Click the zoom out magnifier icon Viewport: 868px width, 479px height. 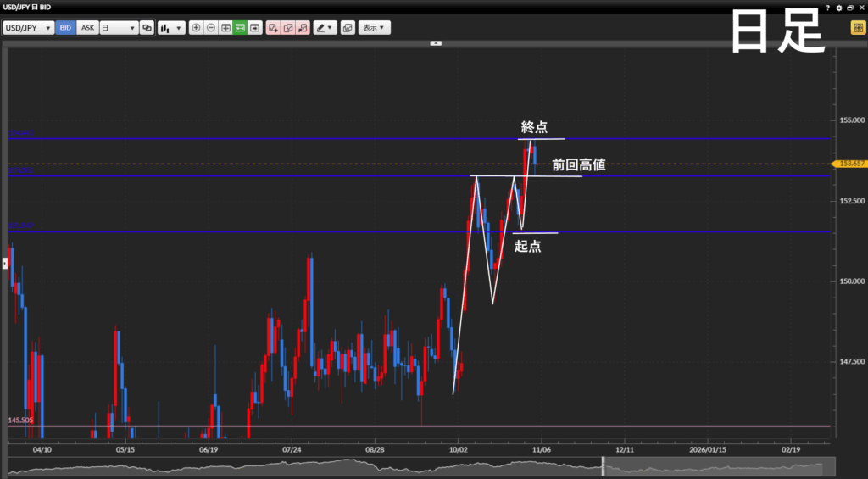pos(211,28)
